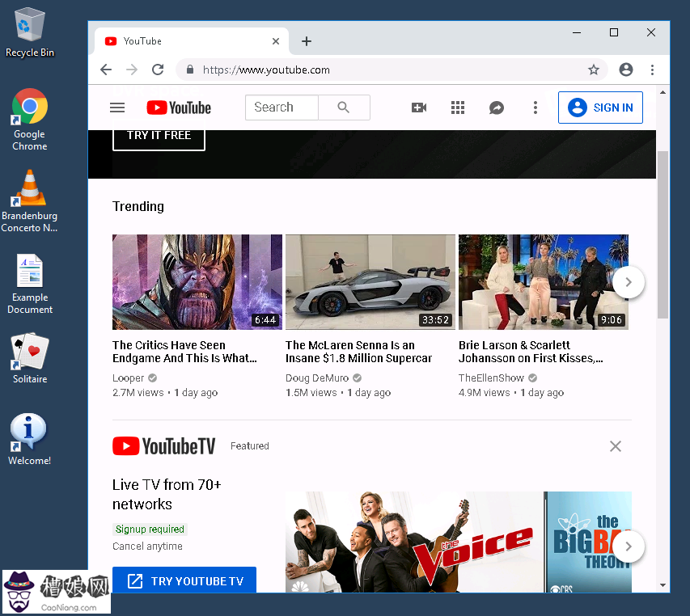Select the Recycle Bin desktop icon
The height and width of the screenshot is (616, 690).
pyautogui.click(x=29, y=33)
